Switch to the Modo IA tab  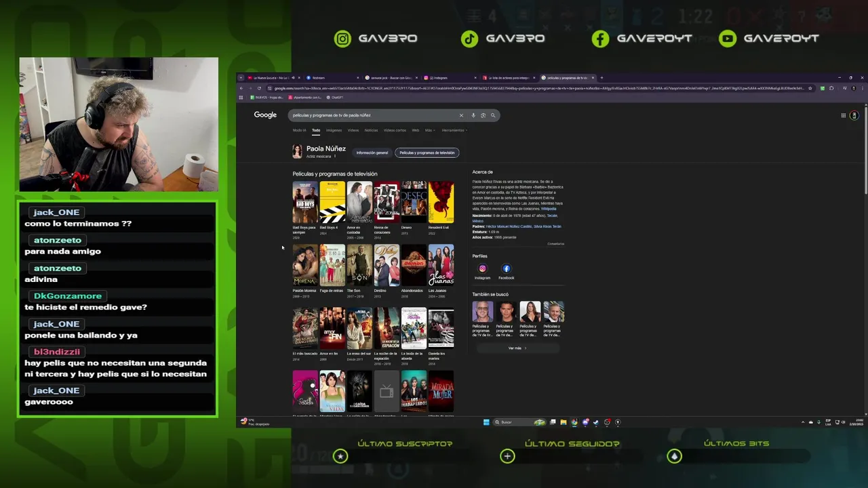point(299,130)
